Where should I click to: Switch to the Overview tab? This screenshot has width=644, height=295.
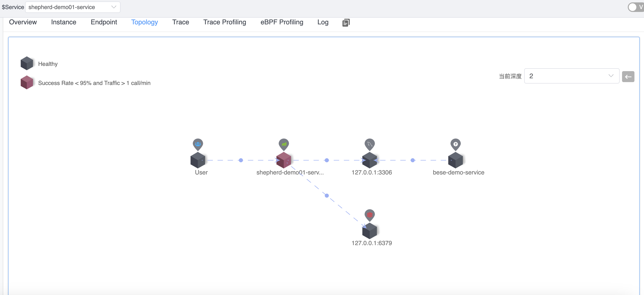pyautogui.click(x=23, y=22)
